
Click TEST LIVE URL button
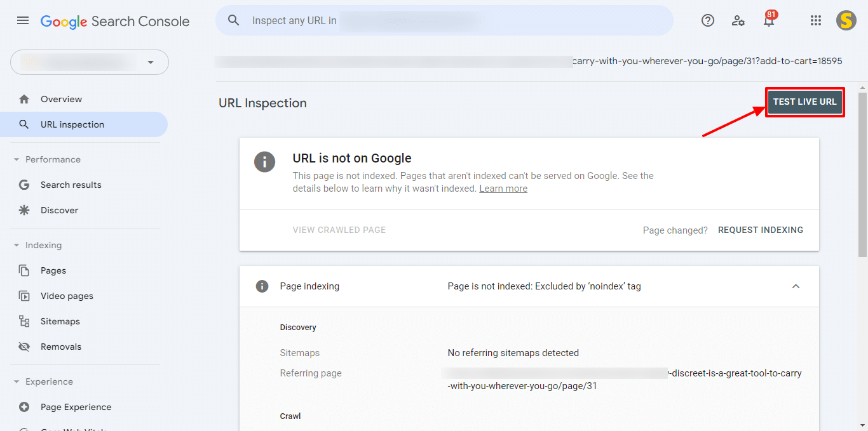coord(804,102)
